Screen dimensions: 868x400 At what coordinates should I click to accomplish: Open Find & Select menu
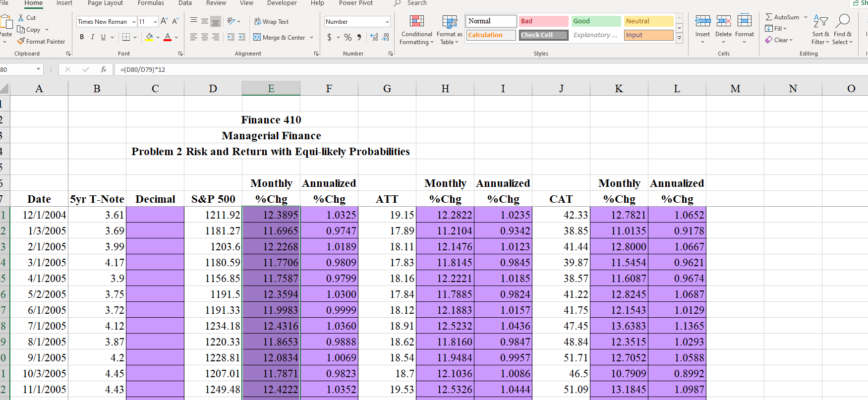pos(842,30)
